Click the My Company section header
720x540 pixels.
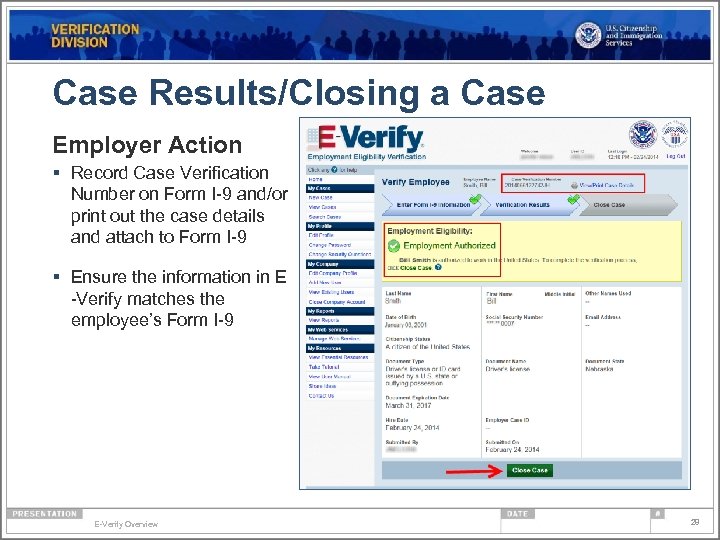tap(340, 264)
